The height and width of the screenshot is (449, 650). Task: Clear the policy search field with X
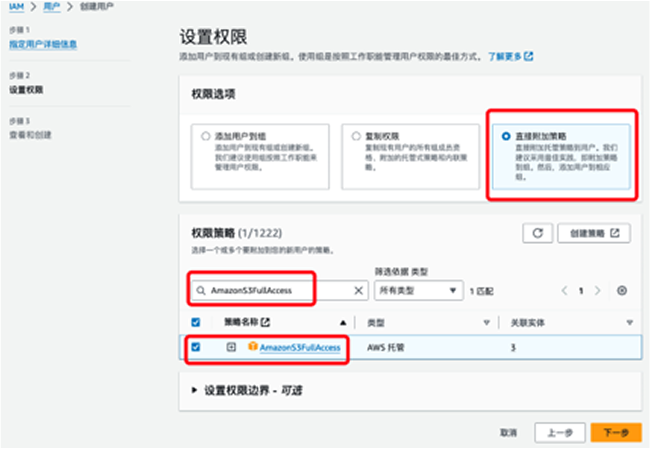point(359,290)
